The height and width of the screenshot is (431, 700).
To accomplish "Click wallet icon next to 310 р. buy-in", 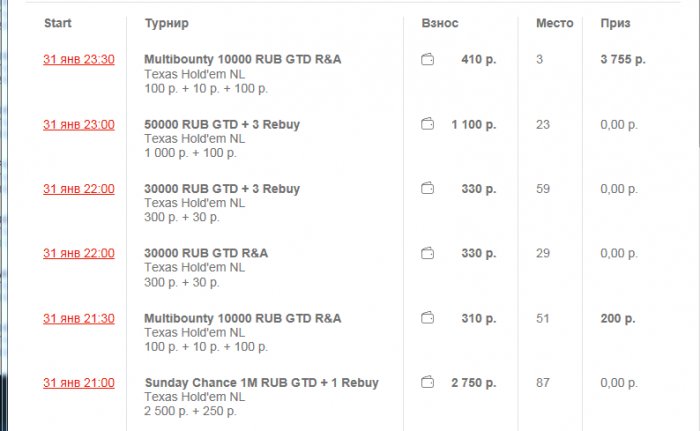I will pos(428,319).
